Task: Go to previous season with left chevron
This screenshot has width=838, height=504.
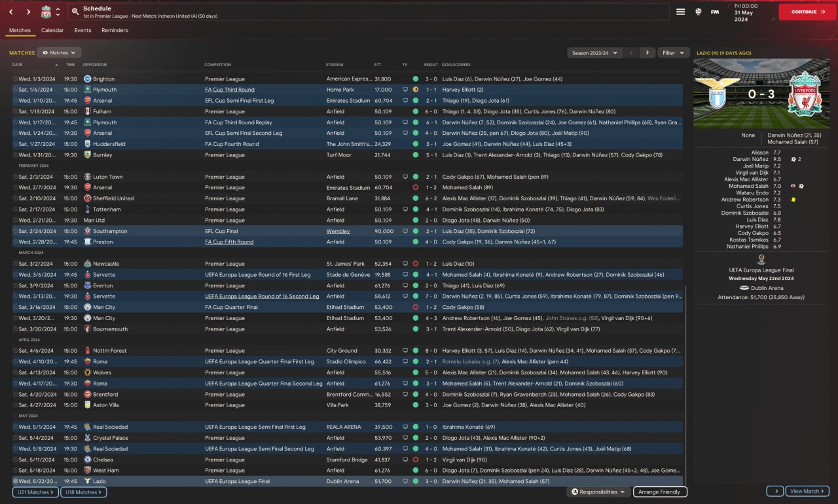Action: pyautogui.click(x=631, y=52)
